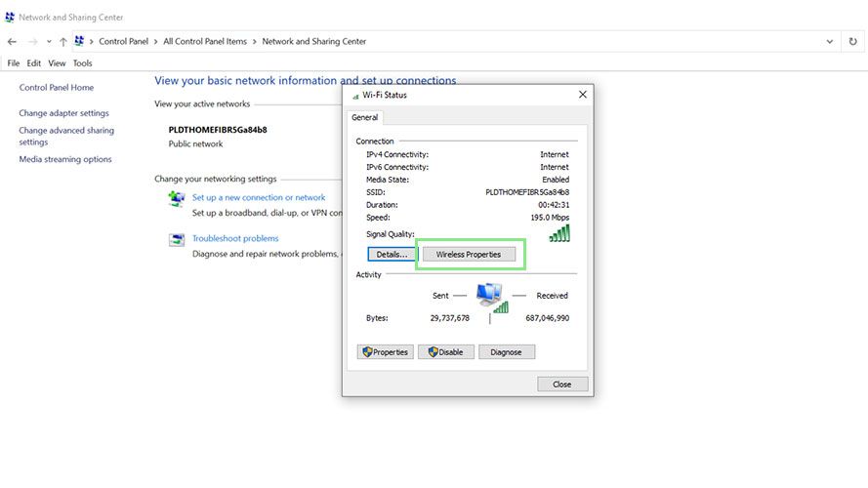The height and width of the screenshot is (488, 868).
Task: Expand the address bar history dropdown
Action: pos(829,42)
